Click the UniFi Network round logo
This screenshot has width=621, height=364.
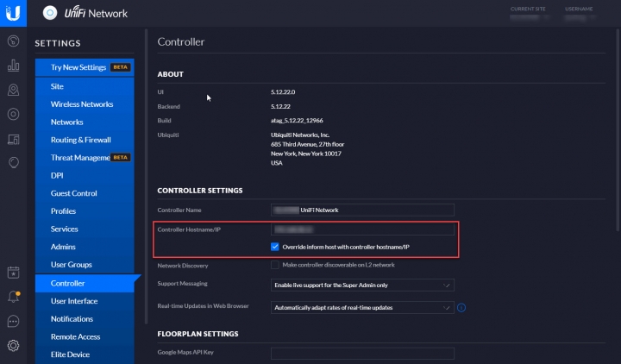[50, 13]
